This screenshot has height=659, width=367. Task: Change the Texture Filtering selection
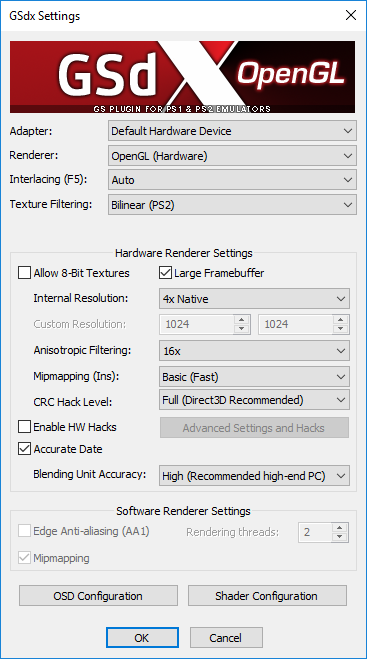coord(232,205)
